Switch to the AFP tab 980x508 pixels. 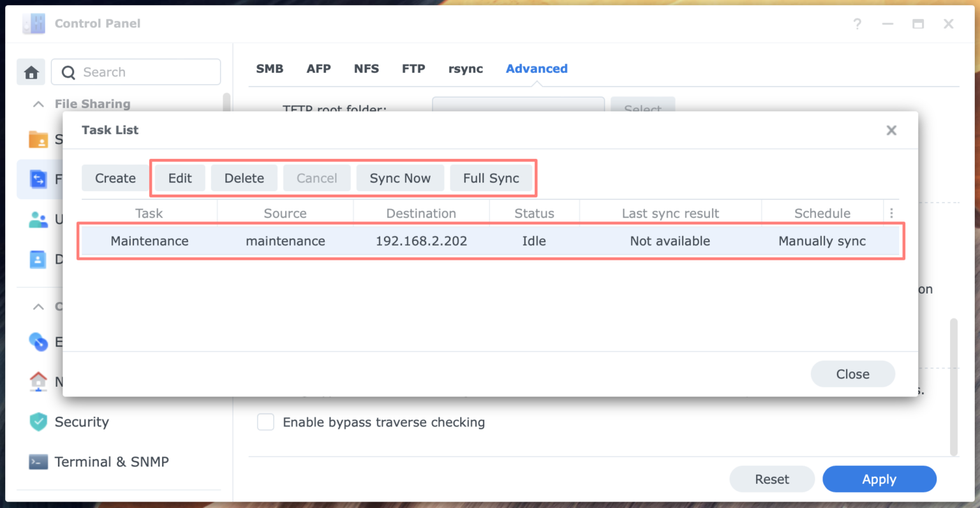(318, 69)
